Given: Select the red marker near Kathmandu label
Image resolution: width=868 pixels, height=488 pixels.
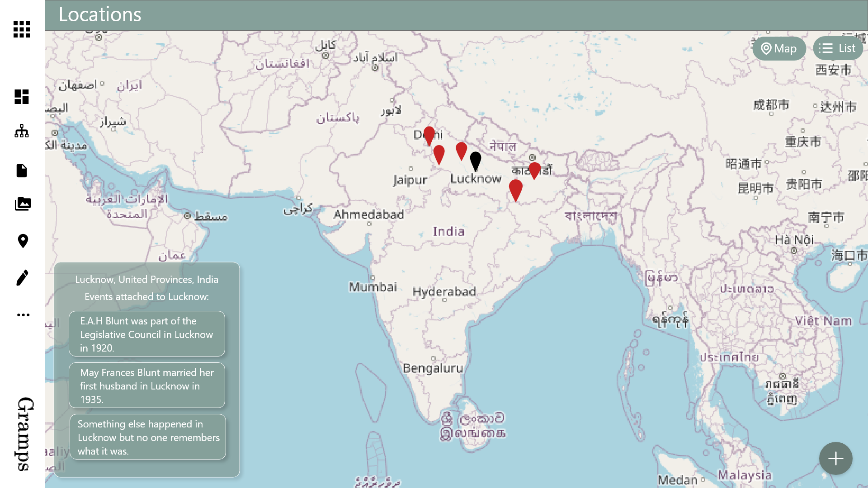Looking at the screenshot, I should tap(534, 171).
